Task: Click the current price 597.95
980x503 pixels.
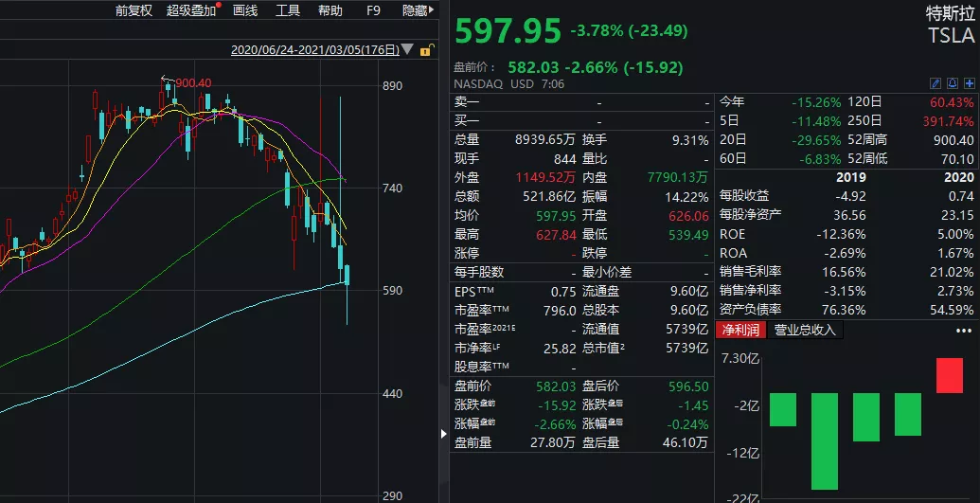Action: pos(508,30)
